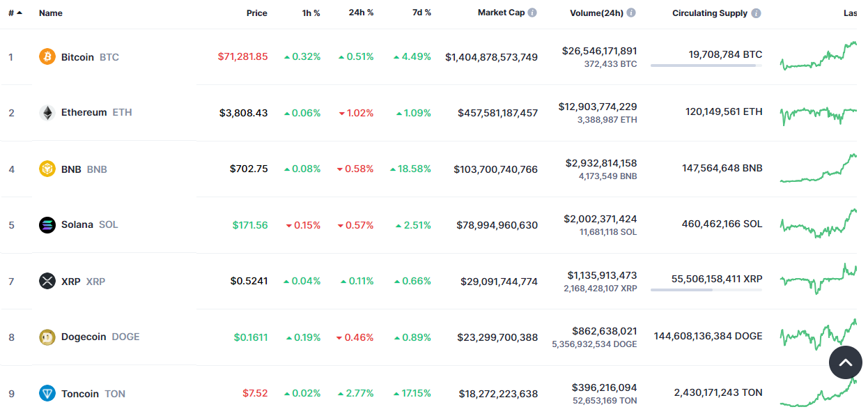
Task: Open XRP 7-day sparkline chart
Action: point(819,279)
